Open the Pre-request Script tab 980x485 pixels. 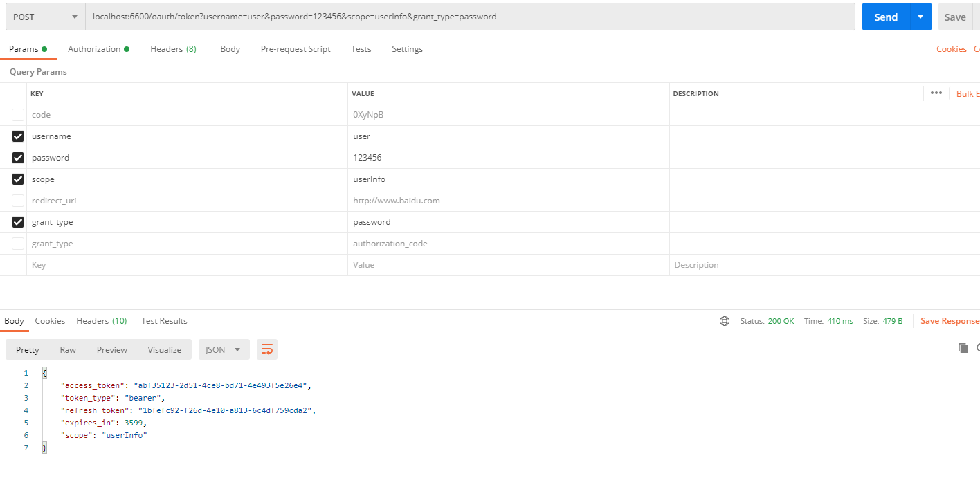pyautogui.click(x=296, y=49)
